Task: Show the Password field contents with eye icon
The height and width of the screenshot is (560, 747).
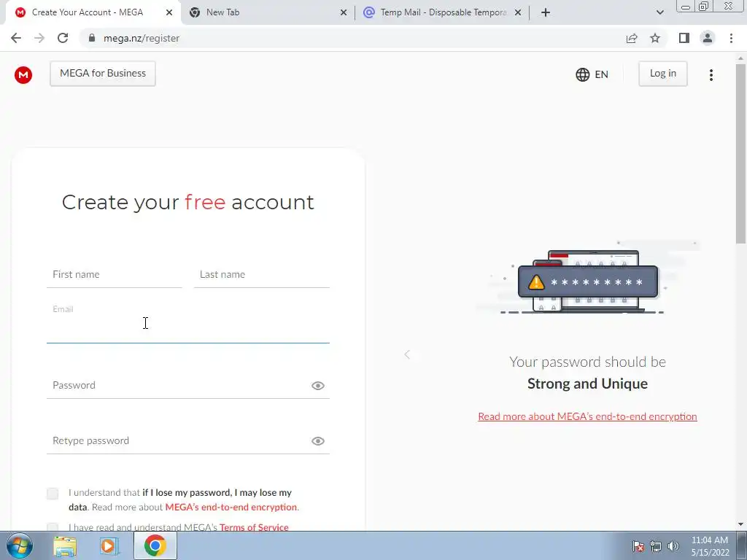Action: pos(318,386)
